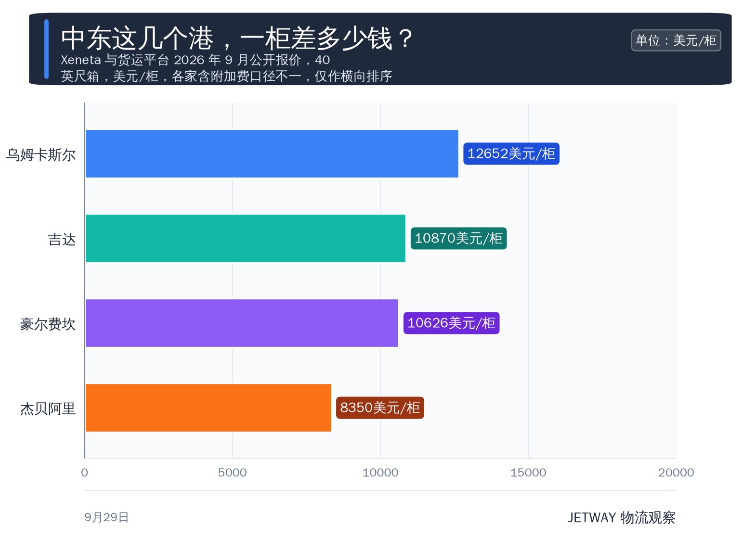Select the 吉达 axis label

[x=62, y=240]
